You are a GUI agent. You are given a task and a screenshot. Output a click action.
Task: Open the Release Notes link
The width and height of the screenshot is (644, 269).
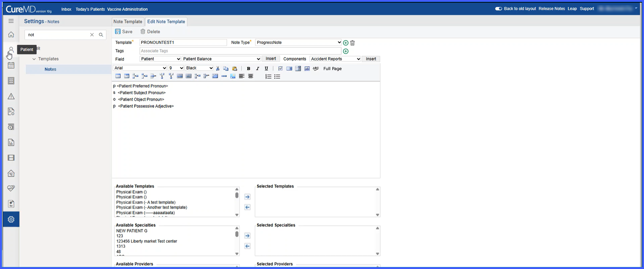coord(552,9)
